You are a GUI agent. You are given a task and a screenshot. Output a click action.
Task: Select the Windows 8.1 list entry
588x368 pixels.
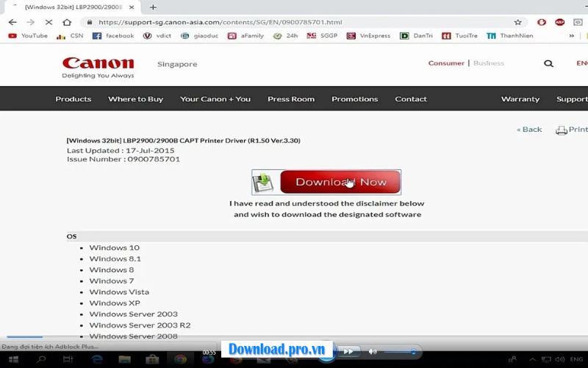click(115, 259)
